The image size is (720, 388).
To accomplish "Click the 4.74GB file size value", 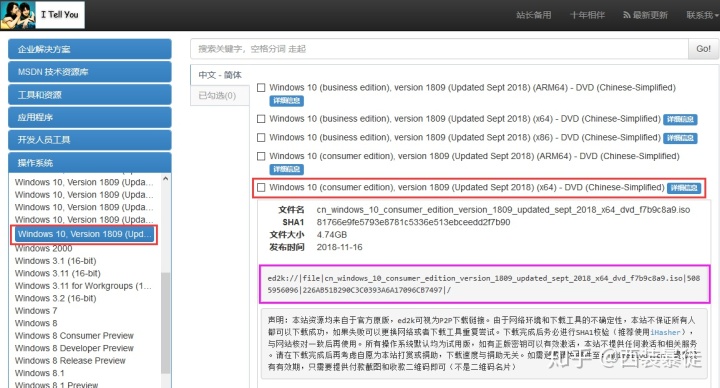I will pyautogui.click(x=332, y=235).
